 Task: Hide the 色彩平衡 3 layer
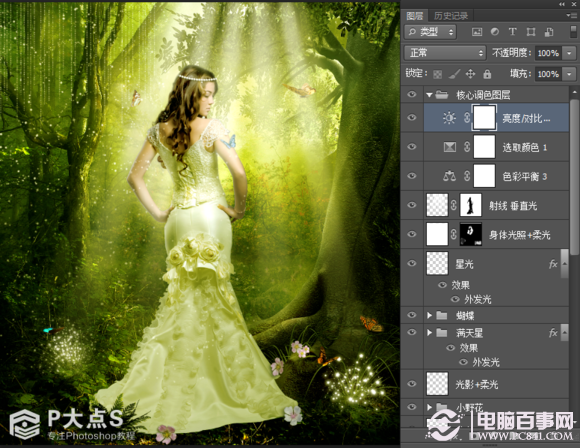(x=412, y=176)
